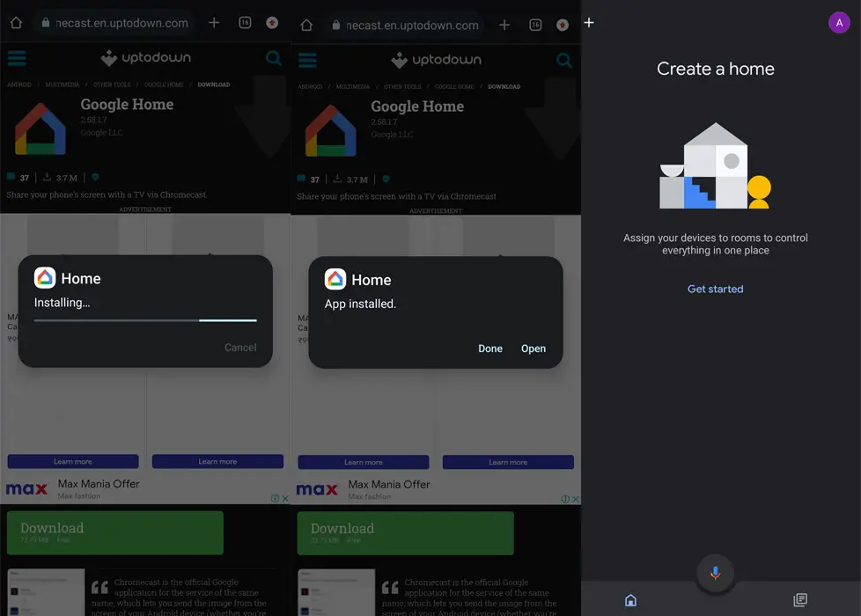The width and height of the screenshot is (861, 616).
Task: Click the green Download button in the left screenshot
Action: [x=115, y=532]
